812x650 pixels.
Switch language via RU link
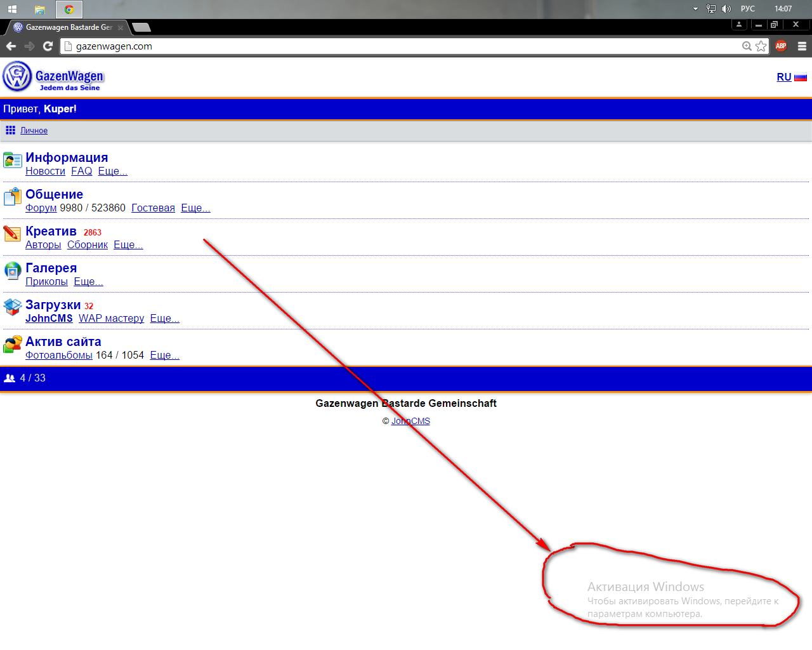point(784,77)
